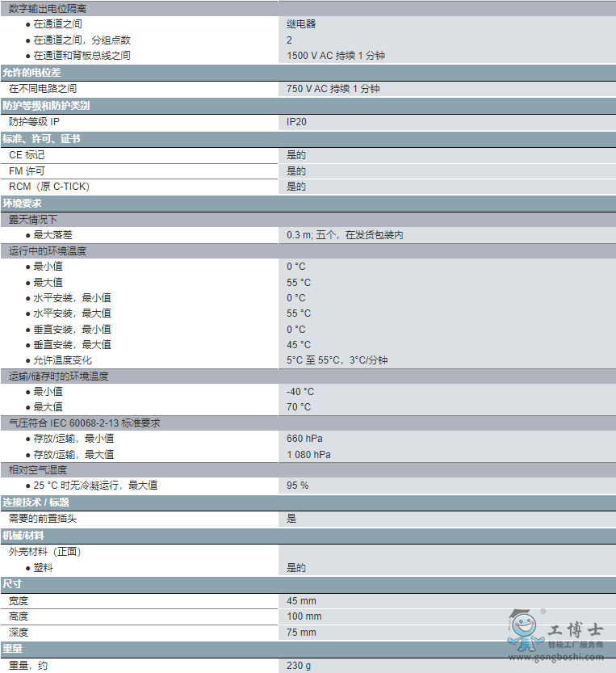616x673 pixels.
Task: Click the 标准、许可、证书 section header
Action: tap(41, 139)
